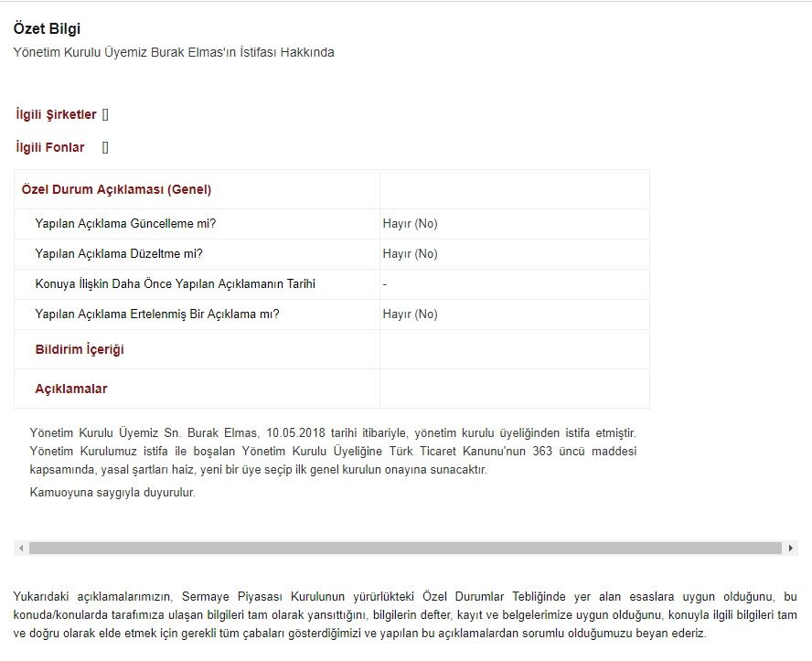This screenshot has width=812, height=661.
Task: Click "Yapılan Açıklama Ertelenmiş Bir Açıklama mı?" label
Action: (x=157, y=315)
